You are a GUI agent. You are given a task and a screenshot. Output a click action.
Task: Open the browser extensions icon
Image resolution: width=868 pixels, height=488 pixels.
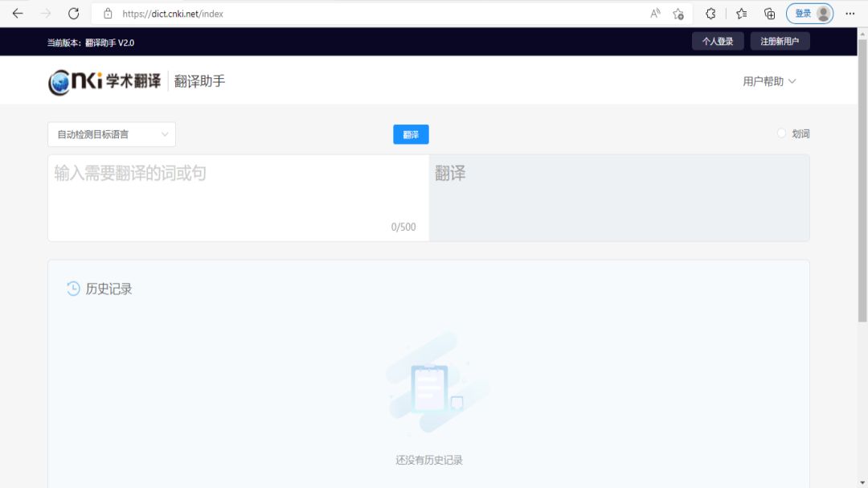[x=710, y=14]
